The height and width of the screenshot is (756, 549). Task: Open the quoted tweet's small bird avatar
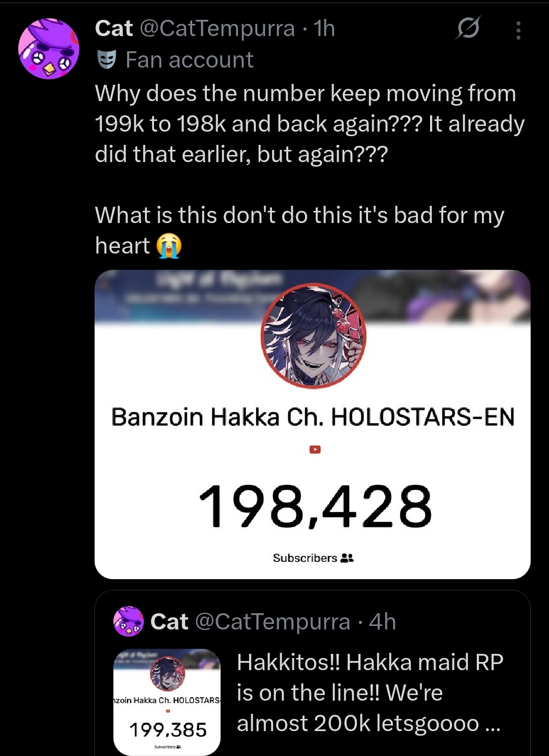(x=129, y=621)
